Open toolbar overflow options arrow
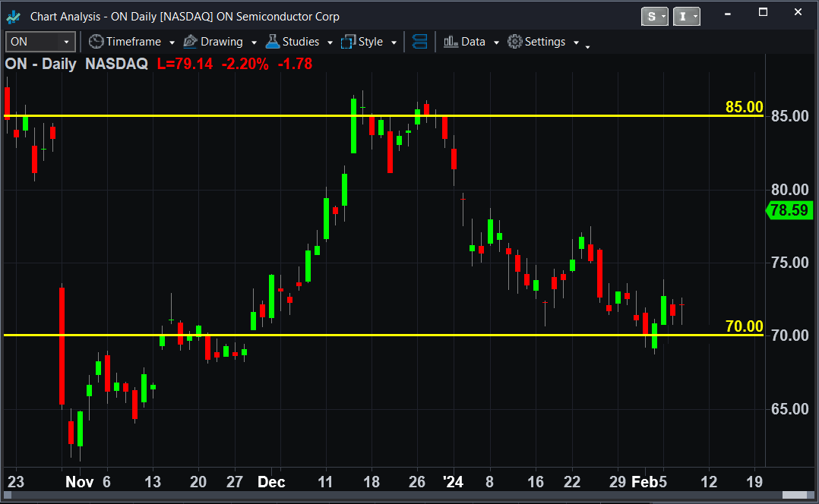The image size is (819, 504). pos(587,47)
